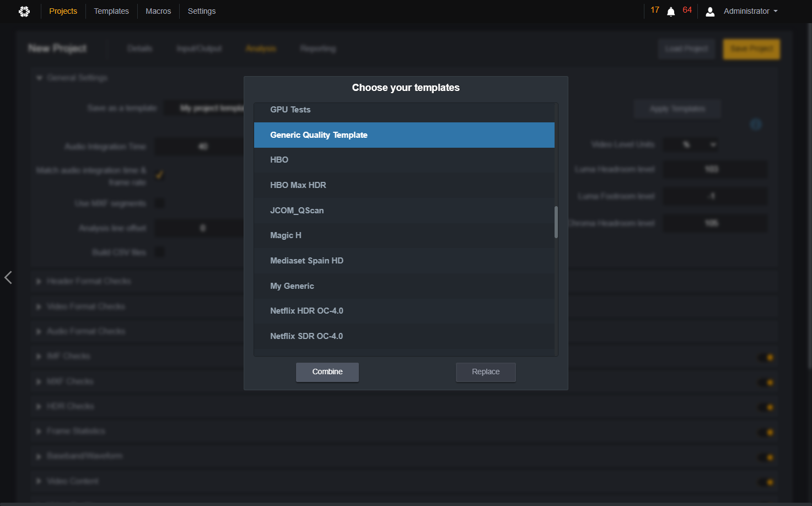Click the template list scrollbar thumb

(x=556, y=222)
